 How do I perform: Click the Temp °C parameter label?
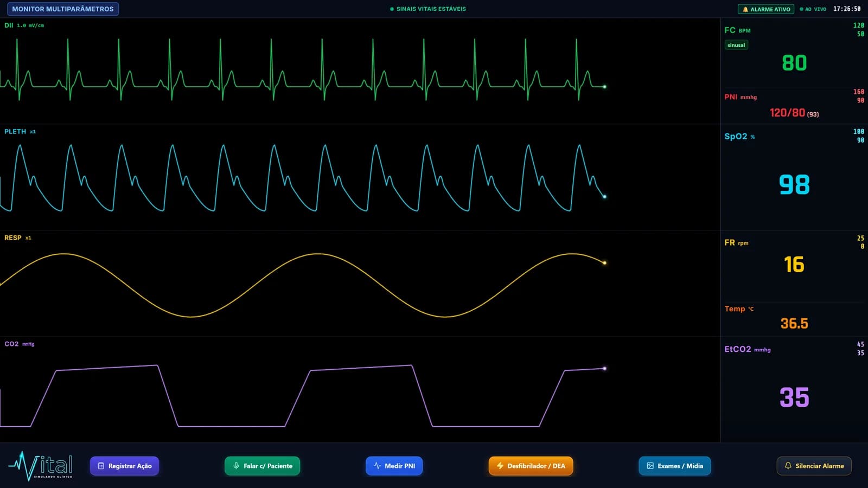739,309
